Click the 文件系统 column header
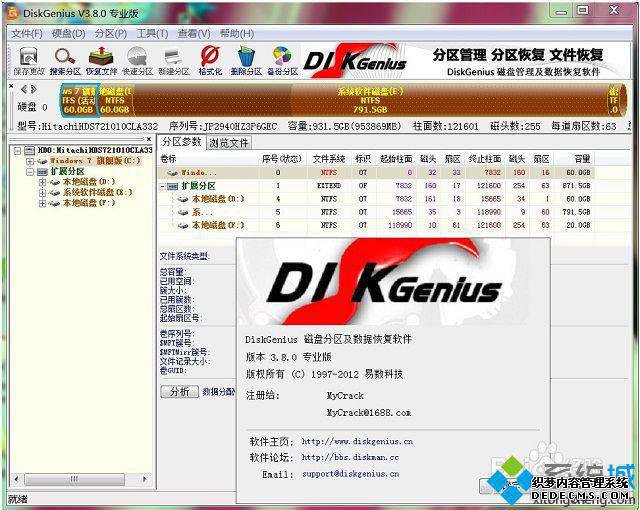Viewport: 640px width, 510px height. (x=329, y=159)
